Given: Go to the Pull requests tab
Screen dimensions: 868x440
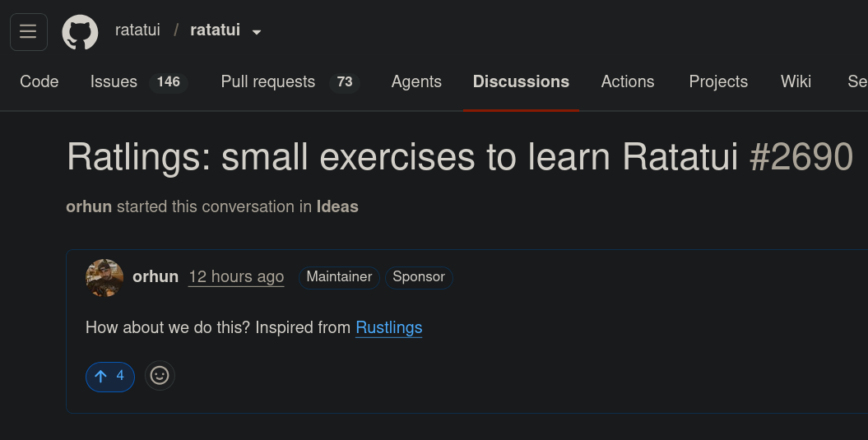Looking at the screenshot, I should (290, 81).
